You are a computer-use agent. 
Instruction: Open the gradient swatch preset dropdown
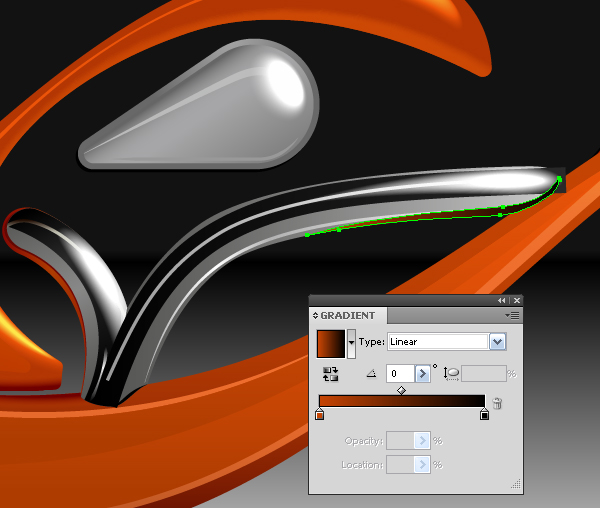(x=351, y=344)
